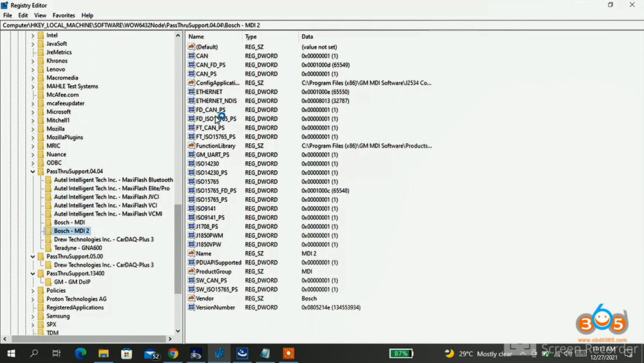Open File Explorer from the taskbar
The height and width of the screenshot is (363, 644).
click(104, 353)
